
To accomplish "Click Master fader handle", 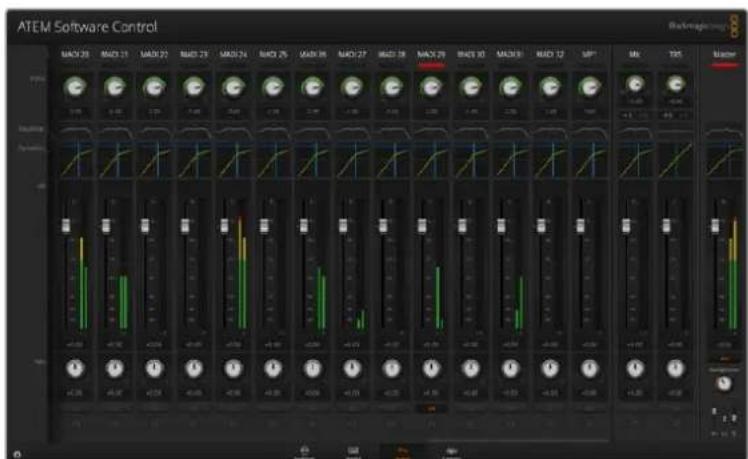I will click(x=715, y=225).
